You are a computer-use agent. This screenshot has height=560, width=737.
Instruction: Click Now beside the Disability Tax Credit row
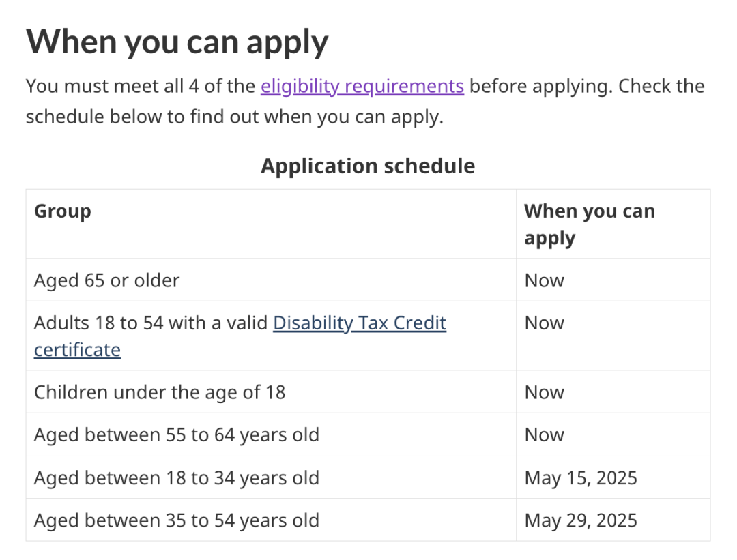point(545,323)
